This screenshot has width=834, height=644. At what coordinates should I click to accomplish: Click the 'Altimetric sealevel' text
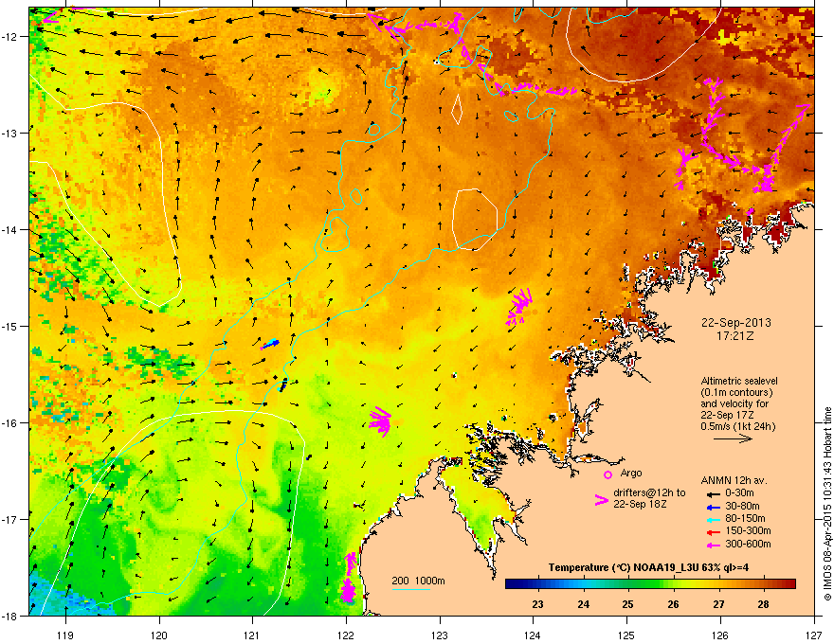coord(739,381)
